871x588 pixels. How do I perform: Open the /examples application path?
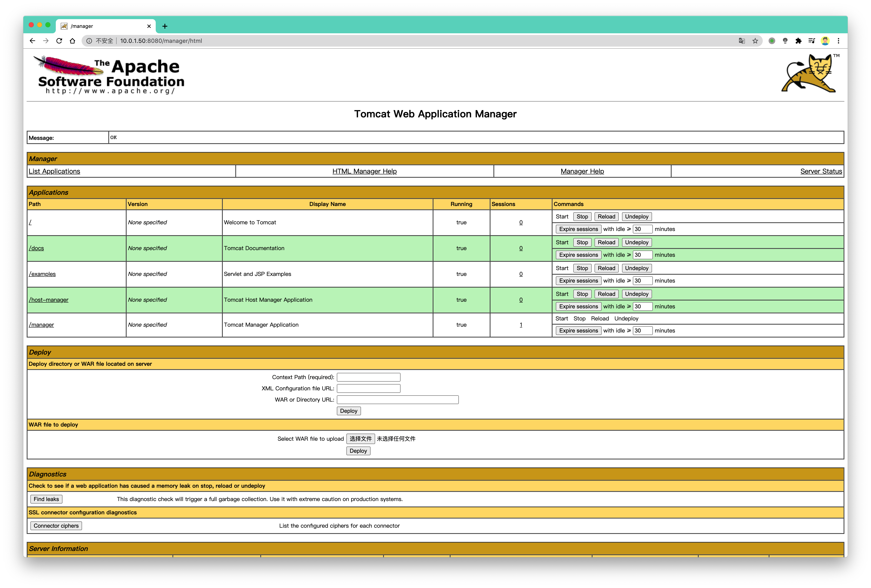point(42,274)
